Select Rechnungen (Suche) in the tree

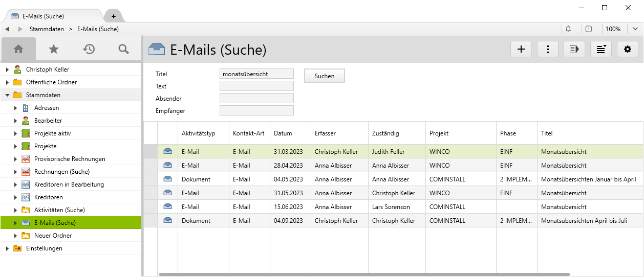click(61, 172)
